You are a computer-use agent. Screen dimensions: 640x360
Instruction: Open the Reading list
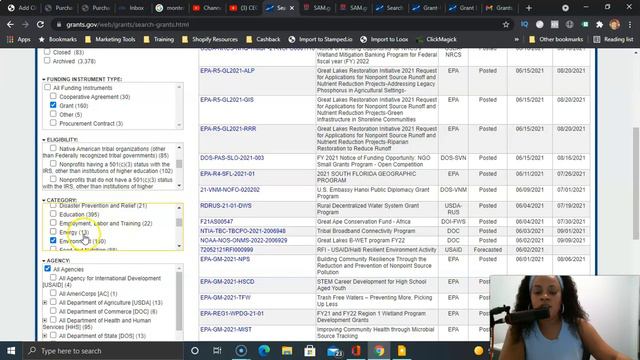click(x=613, y=39)
